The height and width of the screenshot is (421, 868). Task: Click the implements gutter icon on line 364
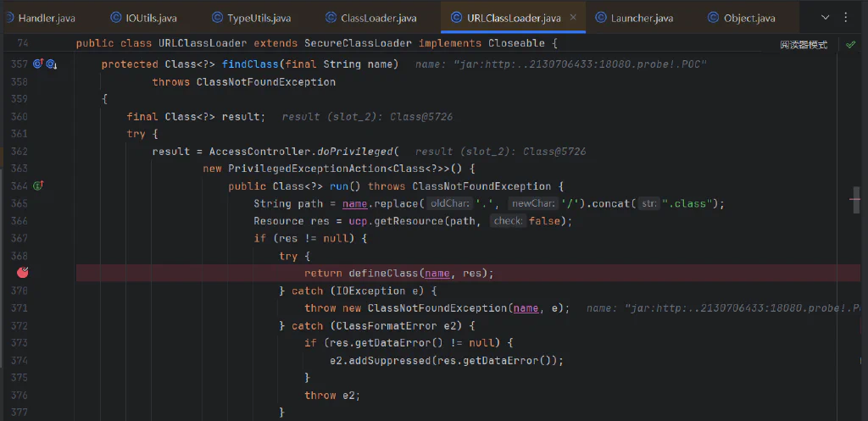click(38, 186)
